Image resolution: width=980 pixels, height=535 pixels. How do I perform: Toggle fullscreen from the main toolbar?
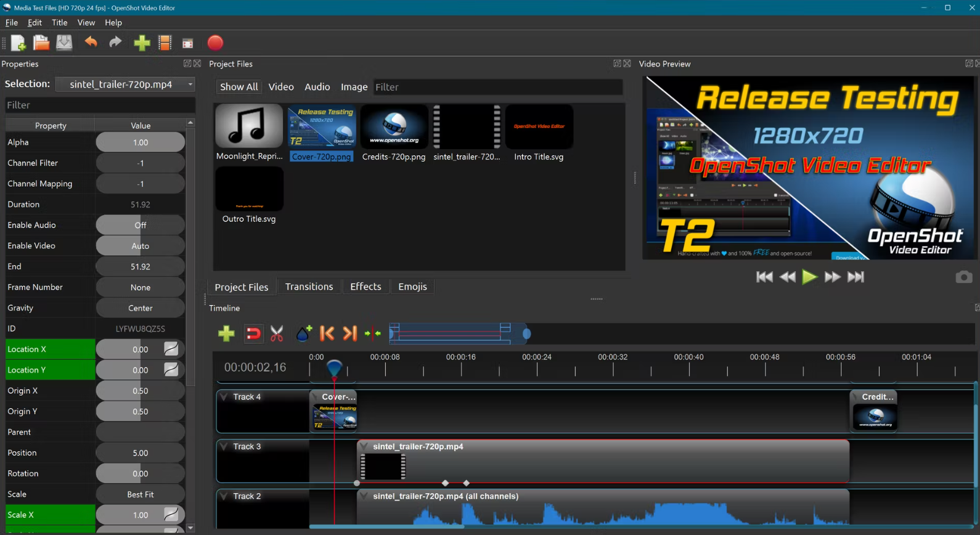(x=188, y=43)
